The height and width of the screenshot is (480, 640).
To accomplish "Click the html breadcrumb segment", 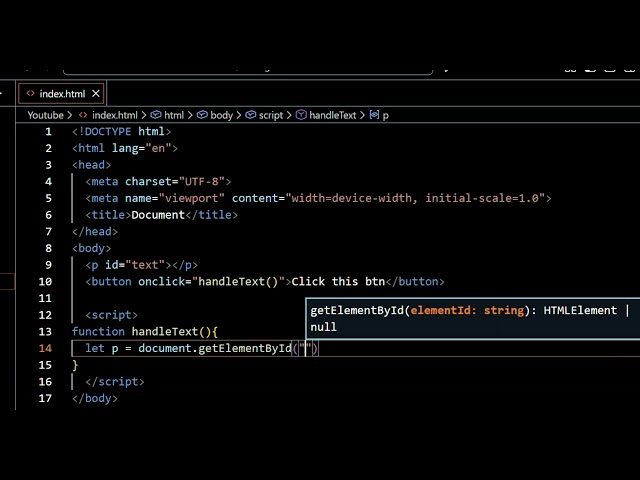I will pyautogui.click(x=174, y=116).
